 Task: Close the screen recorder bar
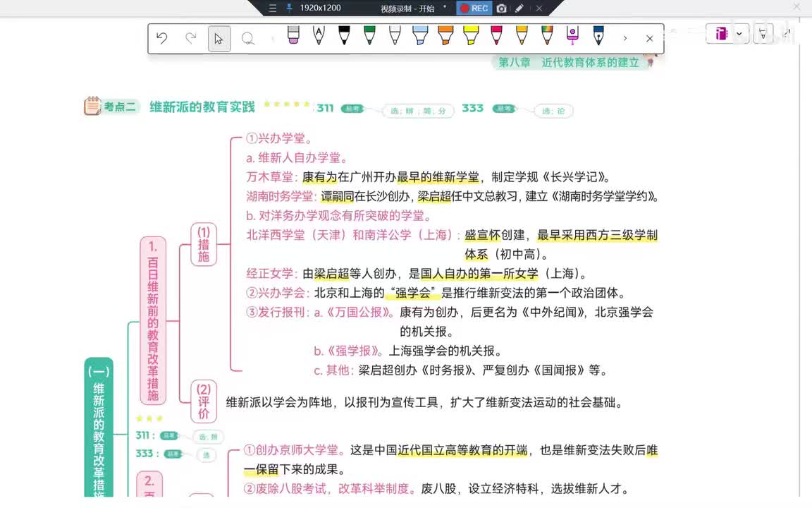pos(539,8)
